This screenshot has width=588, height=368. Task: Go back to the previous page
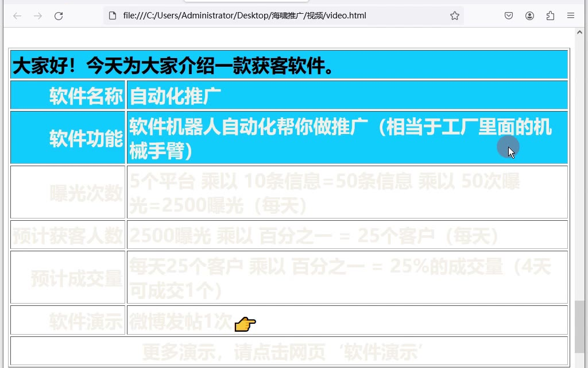tap(17, 16)
